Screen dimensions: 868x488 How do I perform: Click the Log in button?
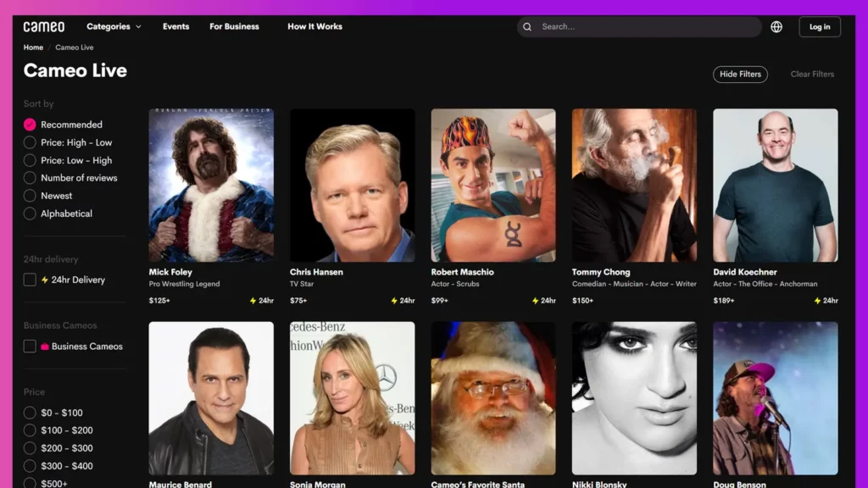[x=820, y=26]
